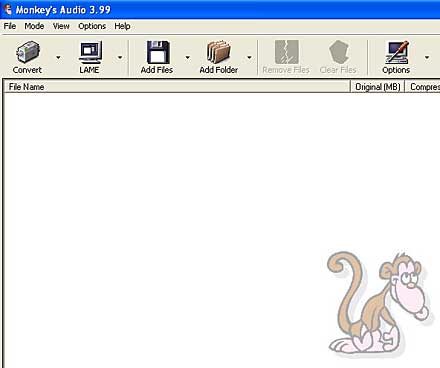
Task: Click the Convert toolbar icon
Action: pyautogui.click(x=28, y=52)
